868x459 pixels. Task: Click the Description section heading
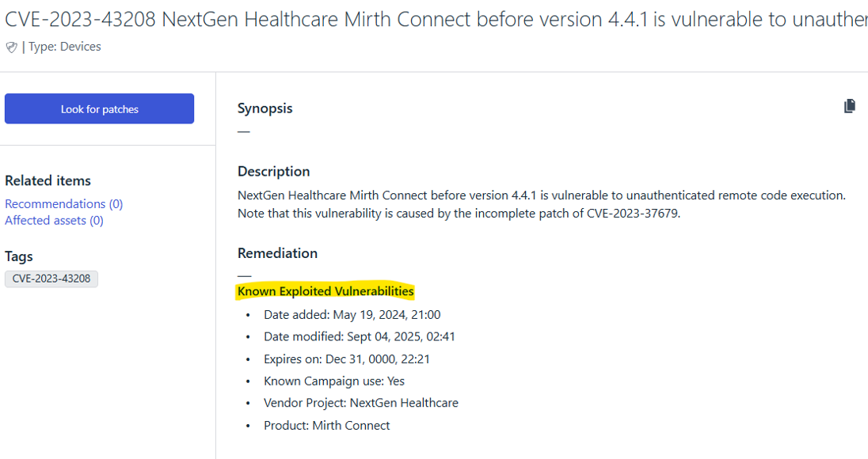[273, 171]
